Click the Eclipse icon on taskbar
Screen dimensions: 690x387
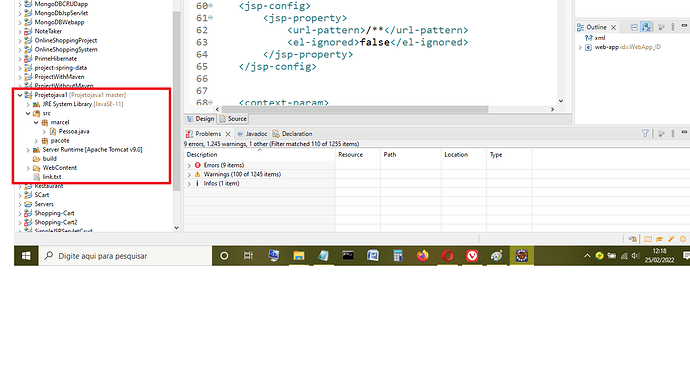[x=521, y=256]
